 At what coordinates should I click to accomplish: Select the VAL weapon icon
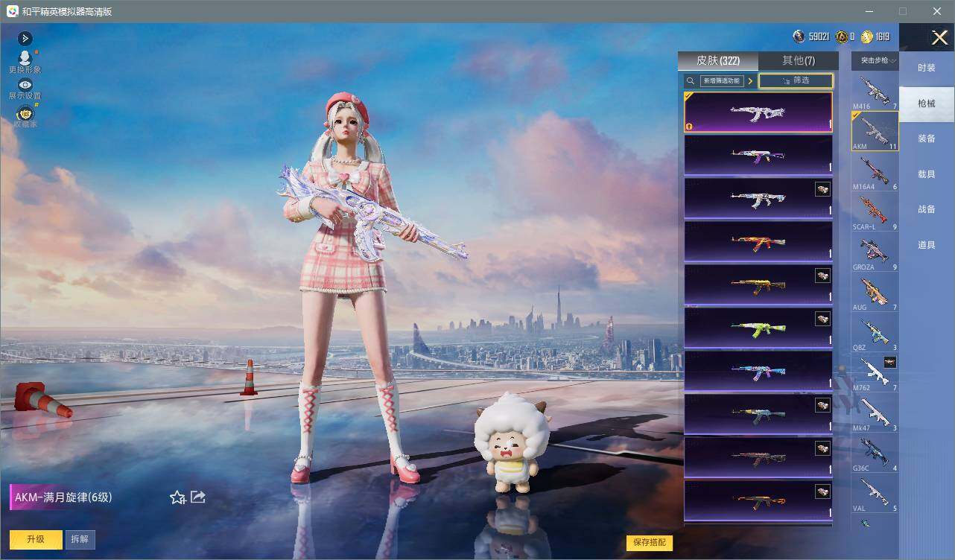coord(875,494)
